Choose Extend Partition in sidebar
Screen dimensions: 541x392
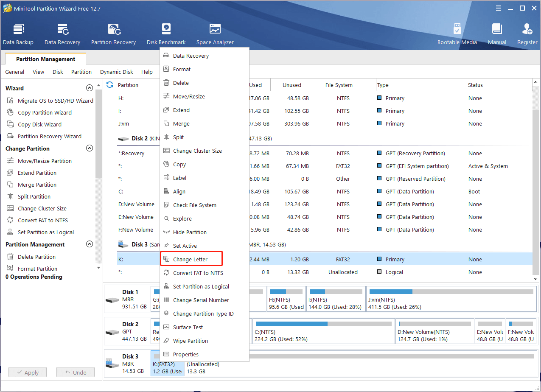pos(32,173)
